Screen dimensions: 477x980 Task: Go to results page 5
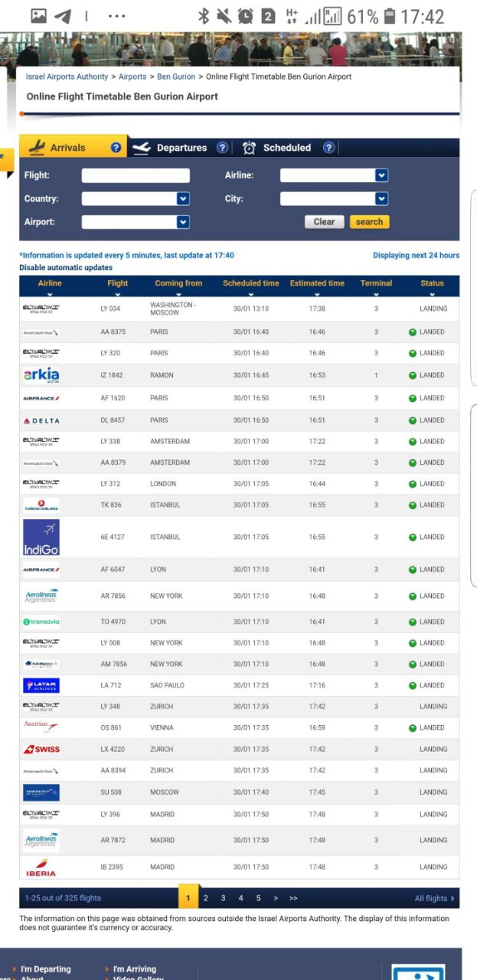coord(258,898)
